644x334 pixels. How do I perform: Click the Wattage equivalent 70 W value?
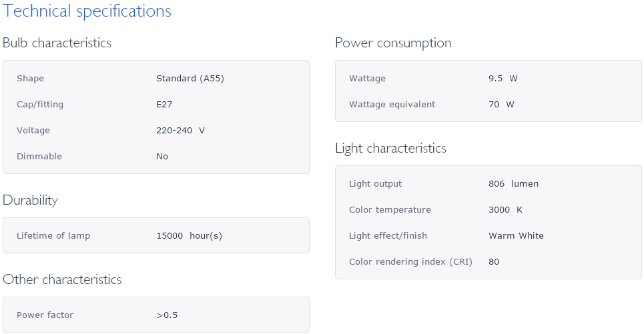501,104
